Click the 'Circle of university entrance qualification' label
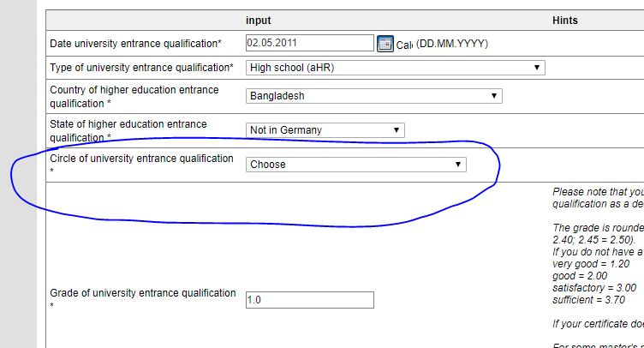The height and width of the screenshot is (348, 644). [x=141, y=159]
